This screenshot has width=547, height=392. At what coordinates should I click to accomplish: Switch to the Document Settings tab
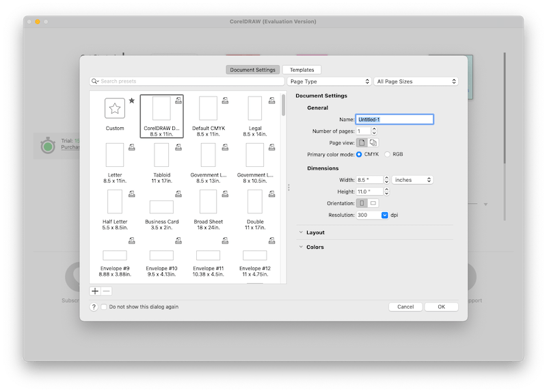point(253,70)
